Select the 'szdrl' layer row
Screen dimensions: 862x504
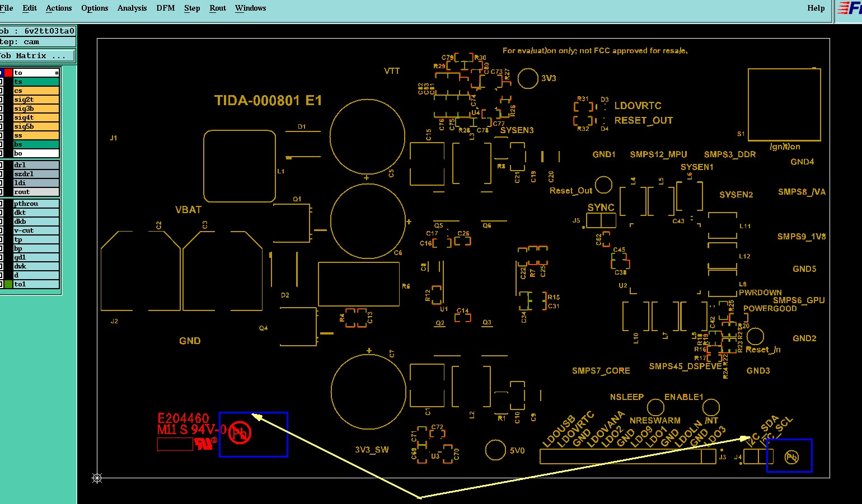pyautogui.click(x=36, y=174)
